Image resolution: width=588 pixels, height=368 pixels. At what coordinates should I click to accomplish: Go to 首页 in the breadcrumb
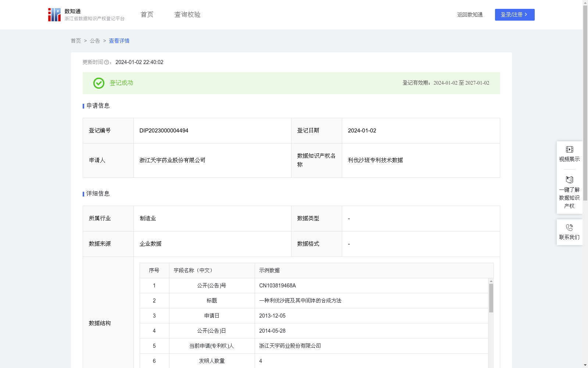pos(76,41)
